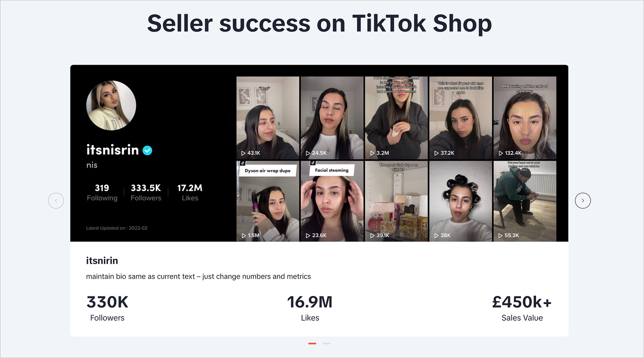This screenshot has height=358, width=644.
Task: Select the play icon on the 1.5M video
Action: pyautogui.click(x=243, y=235)
